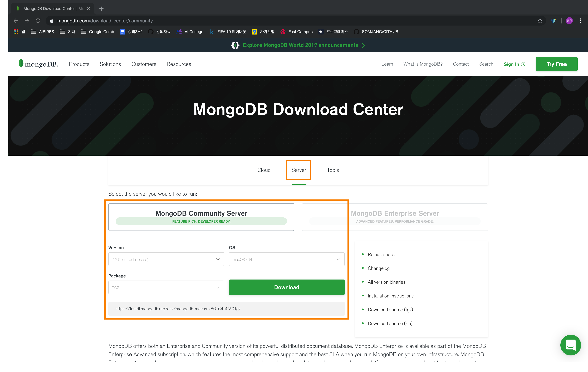Viewport: 588px width, 372px height.
Task: Switch to the Cloud tab
Action: click(x=264, y=170)
